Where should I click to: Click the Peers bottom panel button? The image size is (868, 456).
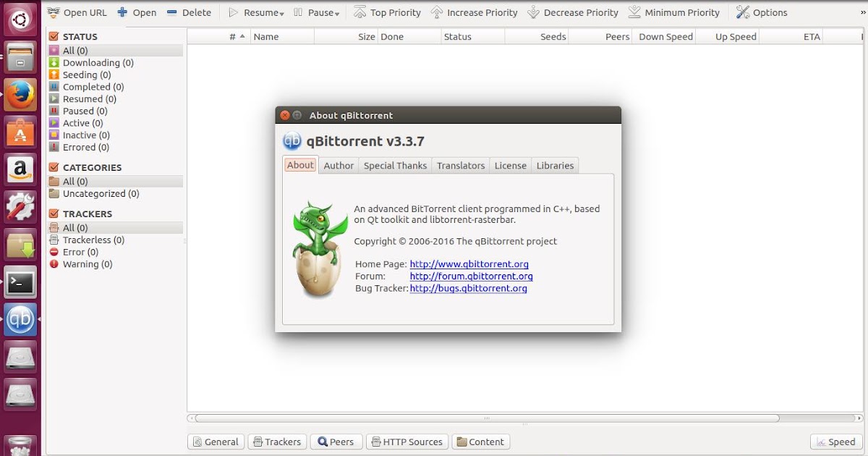tap(336, 442)
